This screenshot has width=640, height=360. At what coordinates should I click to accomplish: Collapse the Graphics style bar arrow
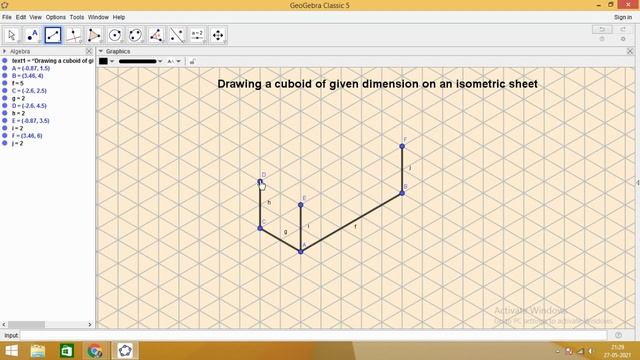click(100, 51)
